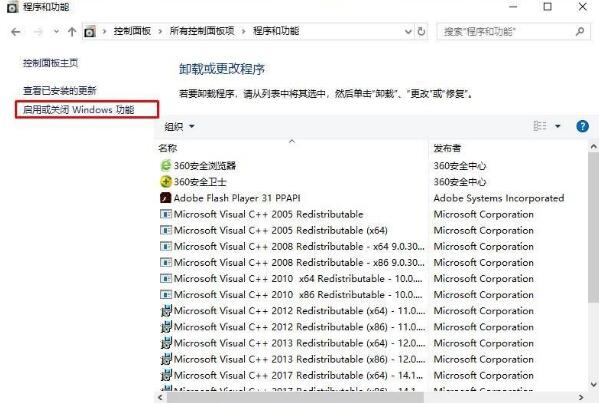Click 360安全中心 publisher of 360安全浏览器

460,166
